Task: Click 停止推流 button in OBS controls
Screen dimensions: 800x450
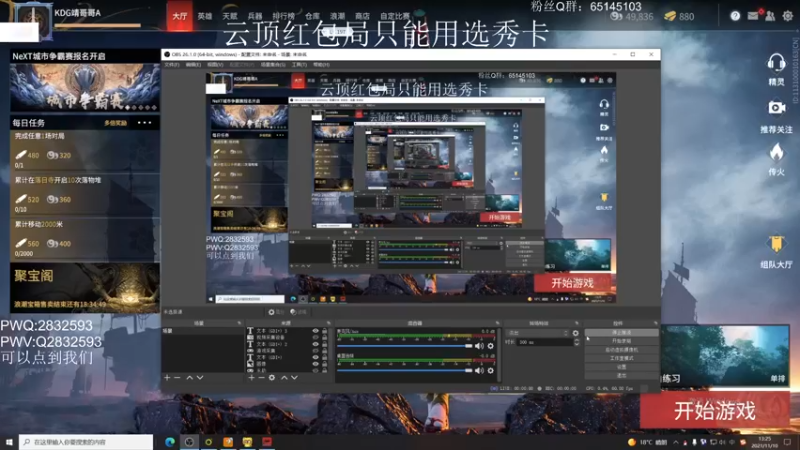Action: click(x=621, y=333)
